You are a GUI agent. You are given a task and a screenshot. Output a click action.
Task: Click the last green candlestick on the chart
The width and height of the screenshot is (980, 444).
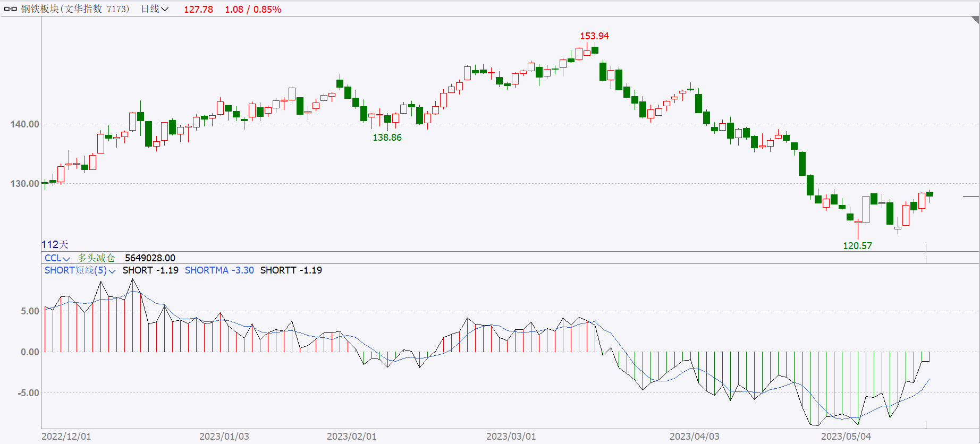click(x=930, y=194)
